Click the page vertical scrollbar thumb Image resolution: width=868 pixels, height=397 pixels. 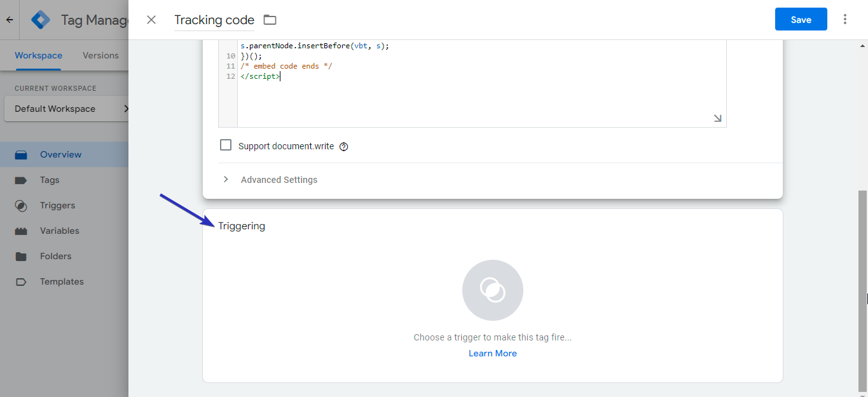(863, 290)
